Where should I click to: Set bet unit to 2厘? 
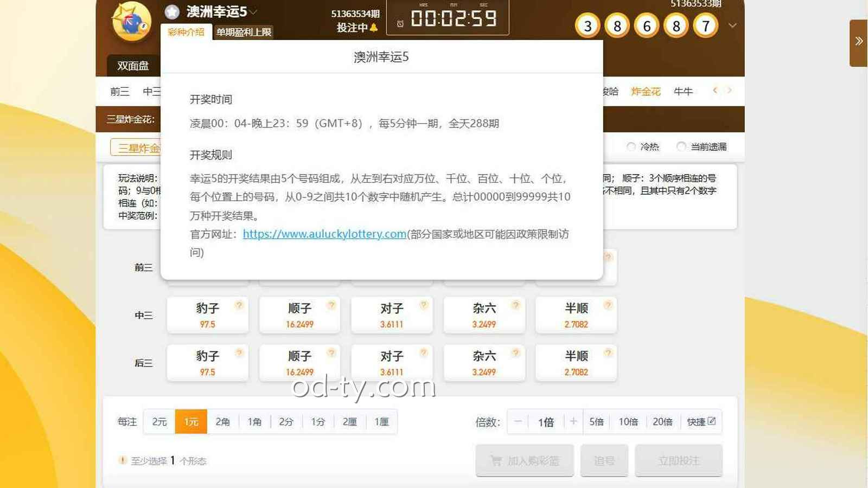[x=350, y=422]
